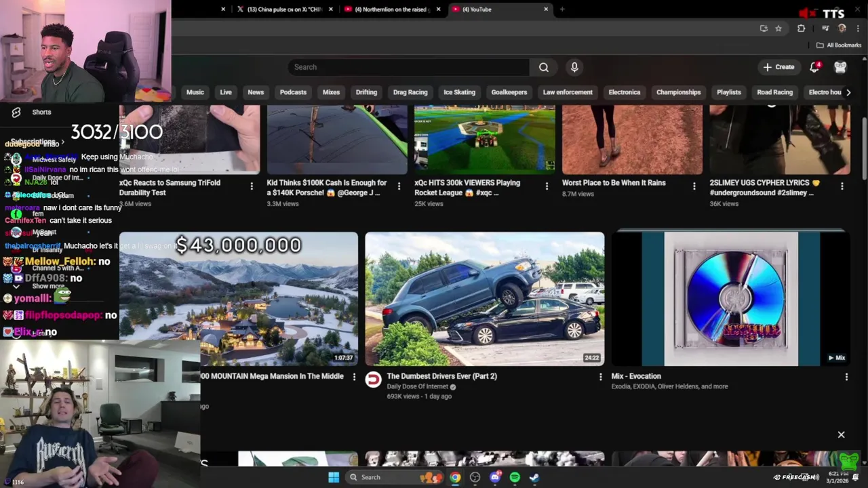Open options for 2SLIMEY UGS CYPHER video
The width and height of the screenshot is (868, 488).
pos(842,186)
